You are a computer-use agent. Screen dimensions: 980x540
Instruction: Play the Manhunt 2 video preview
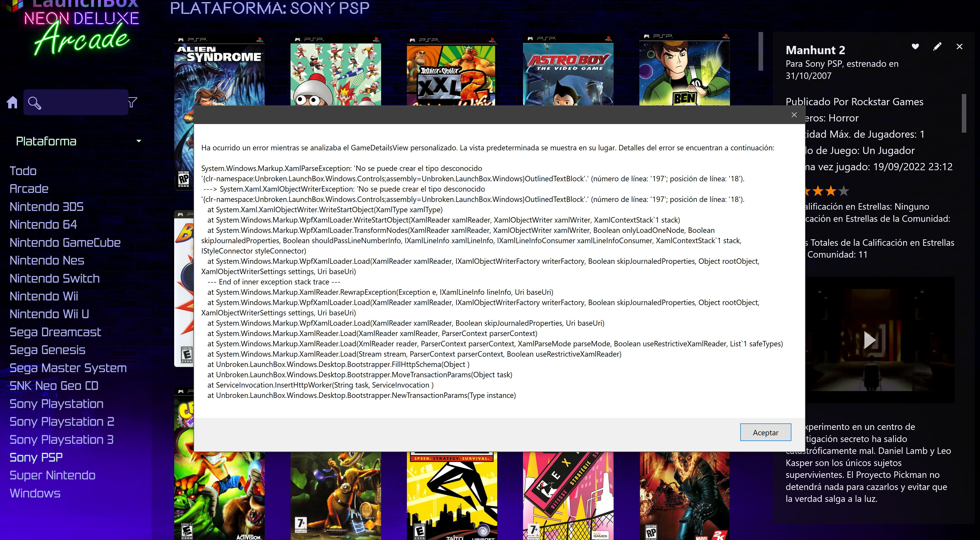[869, 340]
